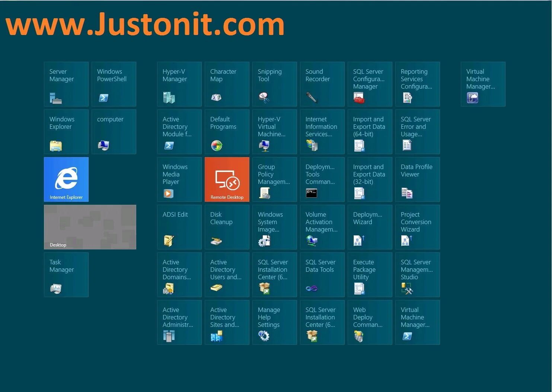Open Virtual Machine Manager PowerShell tile in bottom row
Image resolution: width=552 pixels, height=392 pixels.
tap(418, 322)
